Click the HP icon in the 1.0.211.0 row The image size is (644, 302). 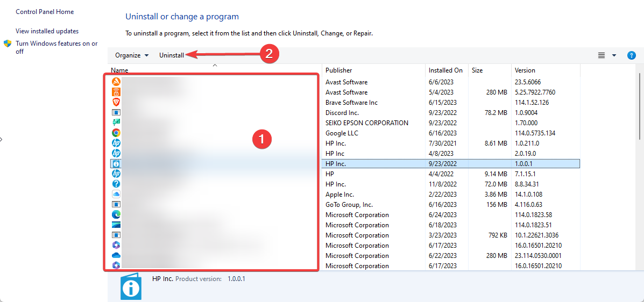tap(116, 143)
